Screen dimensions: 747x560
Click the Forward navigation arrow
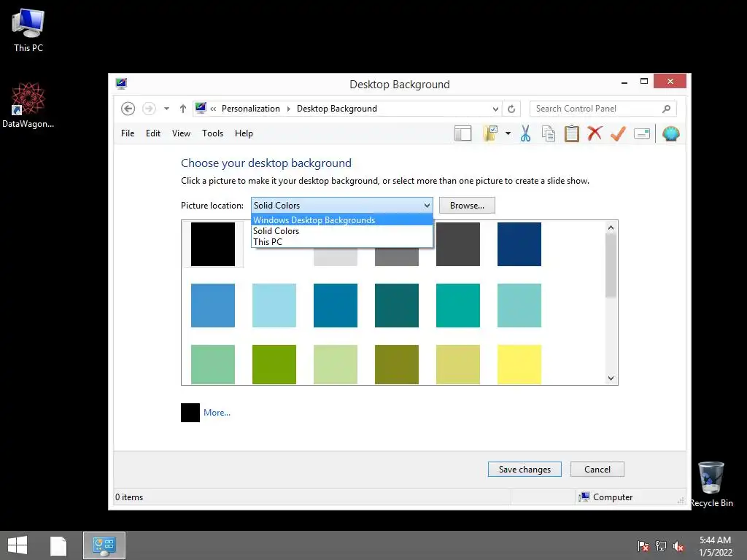click(x=149, y=109)
